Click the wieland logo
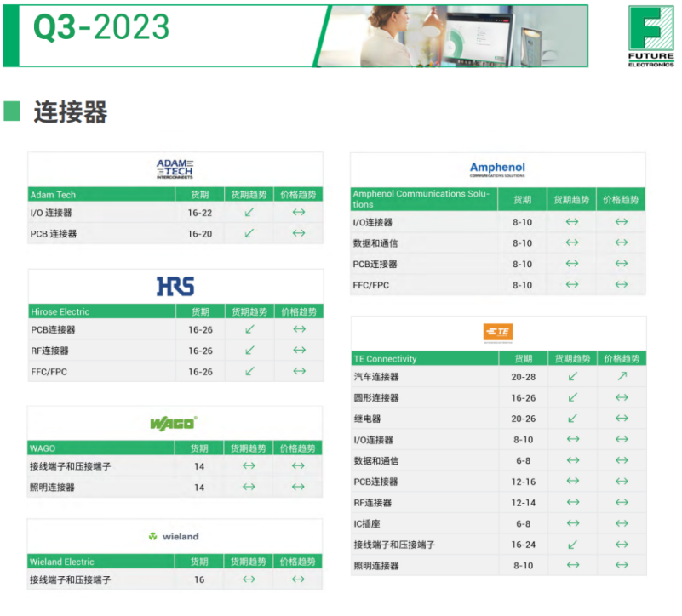 [x=174, y=536]
